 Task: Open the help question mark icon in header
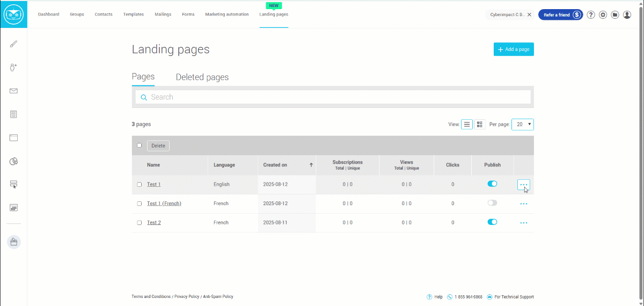click(x=591, y=15)
